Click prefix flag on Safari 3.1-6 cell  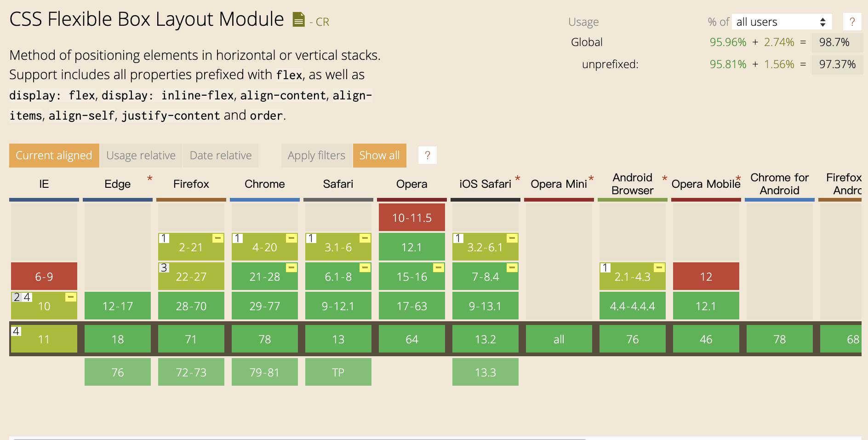[x=365, y=238]
